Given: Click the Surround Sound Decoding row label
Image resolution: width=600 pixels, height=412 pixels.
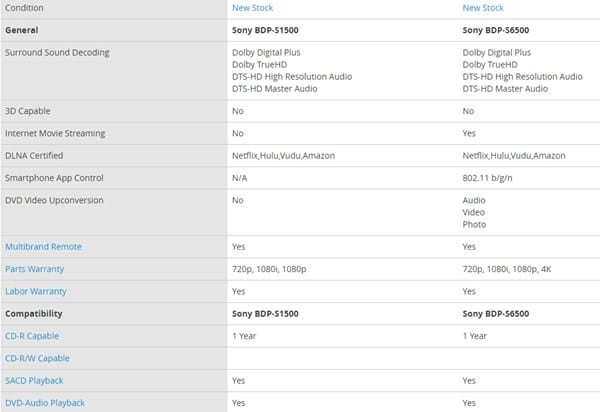Looking at the screenshot, I should click(x=57, y=52).
